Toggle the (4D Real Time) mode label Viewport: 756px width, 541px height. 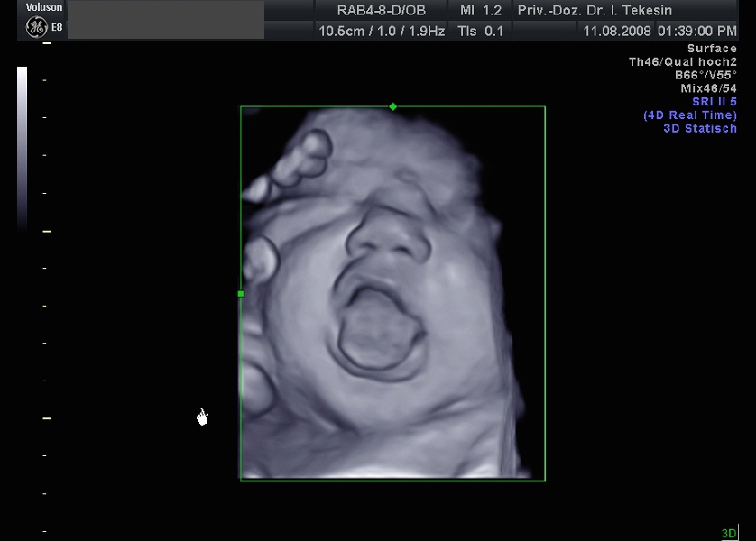tap(690, 115)
